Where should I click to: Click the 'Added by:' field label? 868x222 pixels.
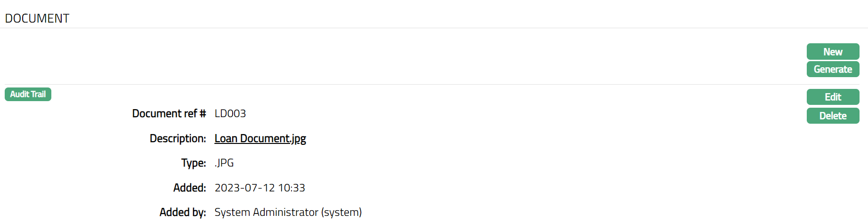coord(183,212)
